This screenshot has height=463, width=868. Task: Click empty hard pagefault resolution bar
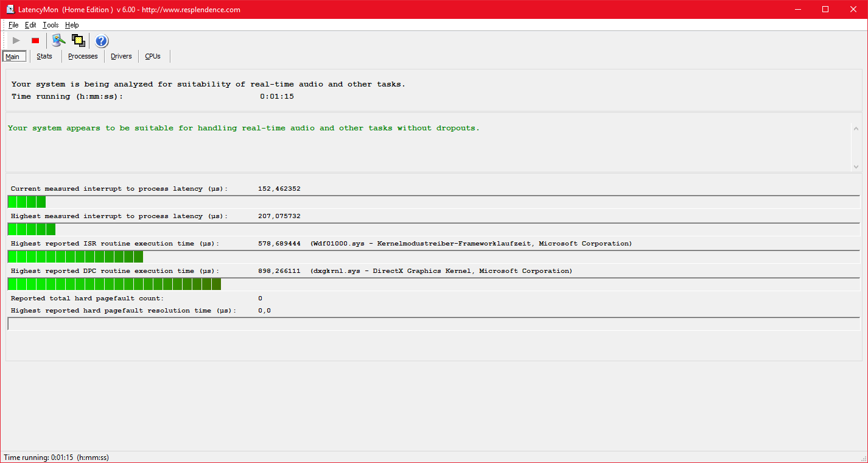(x=434, y=323)
